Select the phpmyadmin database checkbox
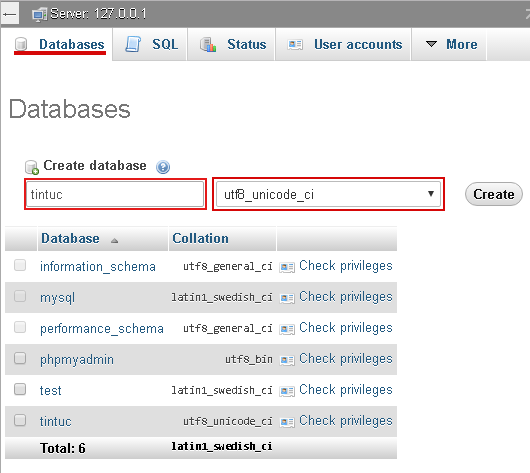Screen dimensions: 530x473 pyautogui.click(x=20, y=358)
